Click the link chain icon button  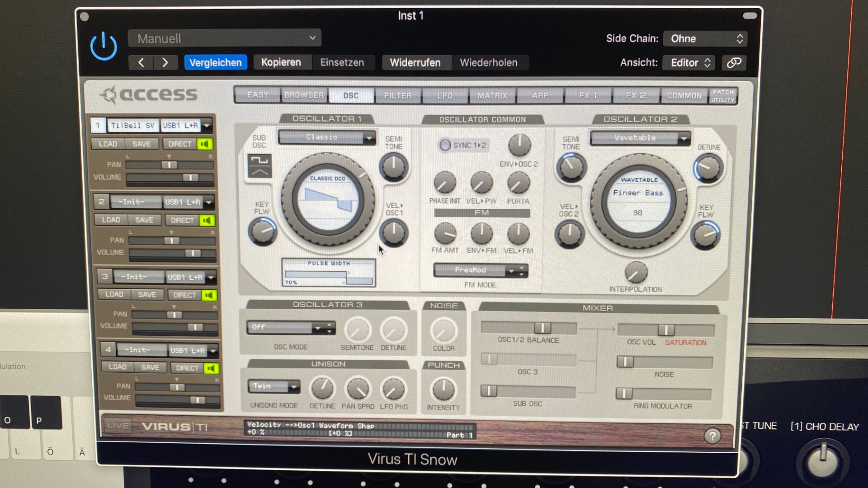coord(733,63)
